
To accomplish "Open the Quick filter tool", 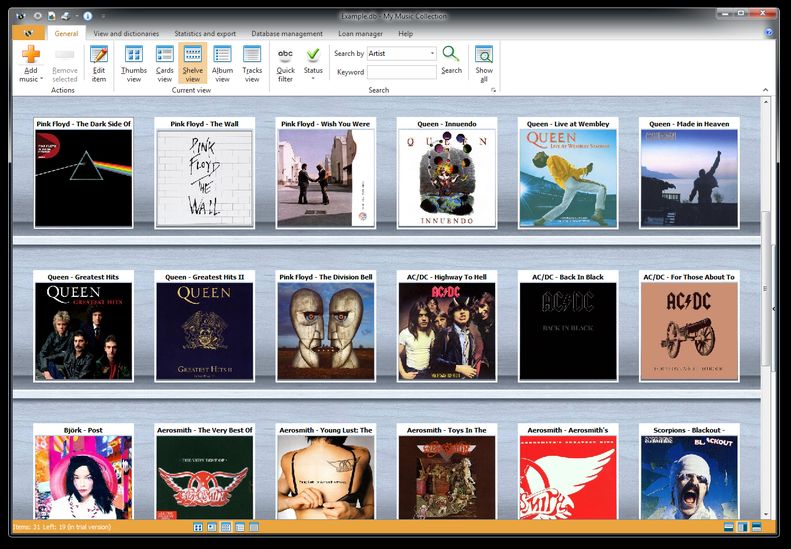I will tap(286, 64).
